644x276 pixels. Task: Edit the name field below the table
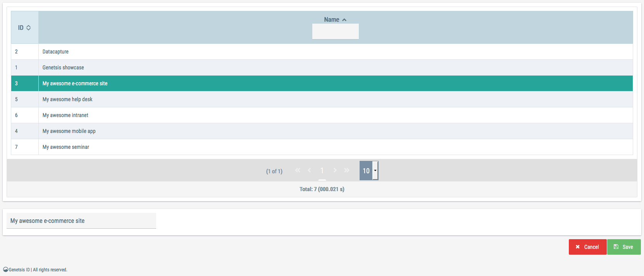click(81, 221)
